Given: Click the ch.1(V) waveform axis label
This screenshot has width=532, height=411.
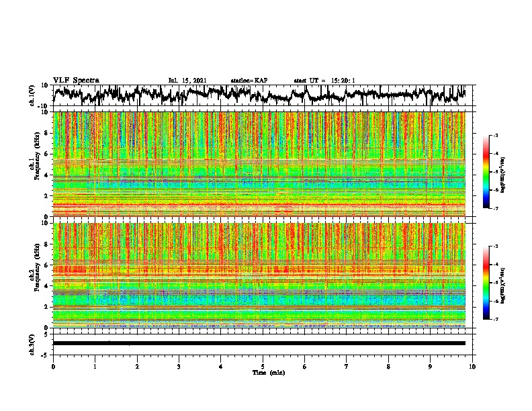Looking at the screenshot, I should (x=32, y=95).
